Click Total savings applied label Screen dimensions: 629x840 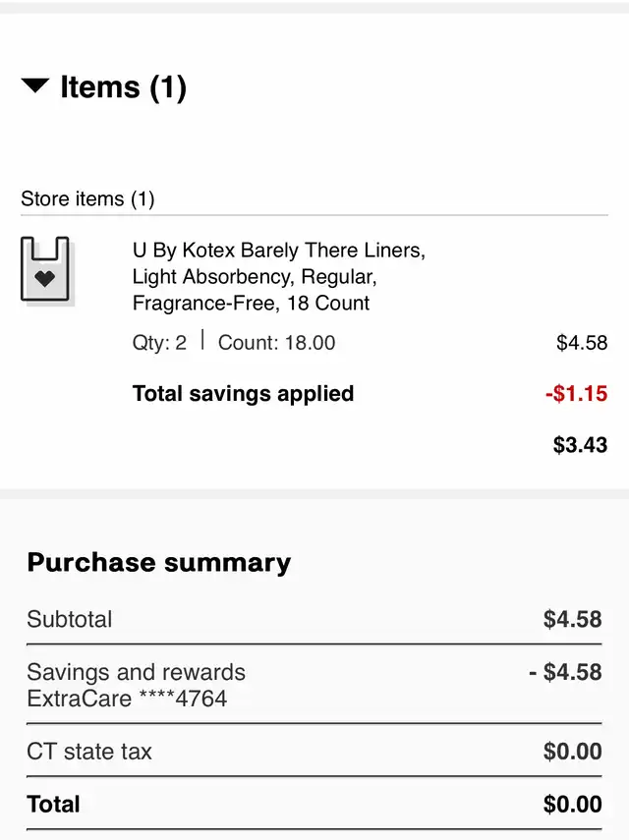[x=243, y=393]
